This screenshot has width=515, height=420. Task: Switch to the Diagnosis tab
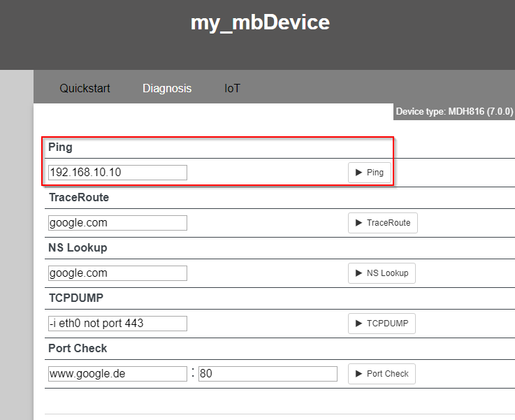click(x=167, y=88)
